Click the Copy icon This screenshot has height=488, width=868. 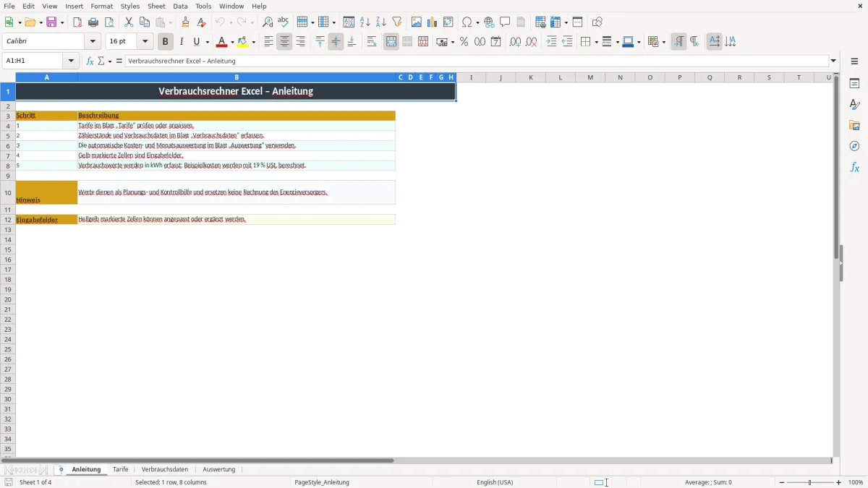click(x=144, y=22)
